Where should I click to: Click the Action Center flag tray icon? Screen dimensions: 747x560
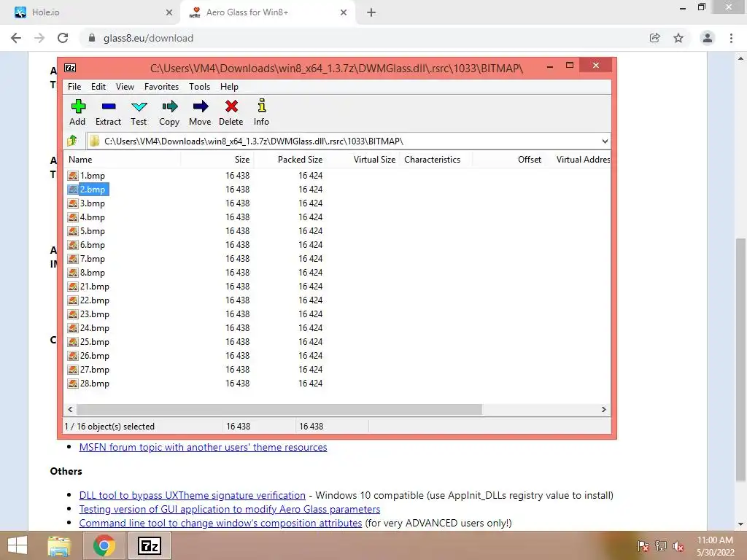643,546
